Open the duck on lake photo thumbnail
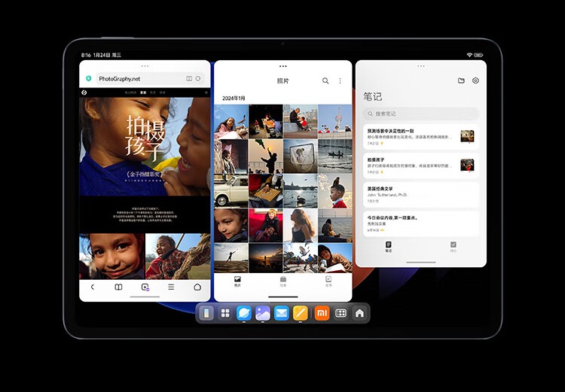Viewport: 565px width, 392px height. coord(301,191)
